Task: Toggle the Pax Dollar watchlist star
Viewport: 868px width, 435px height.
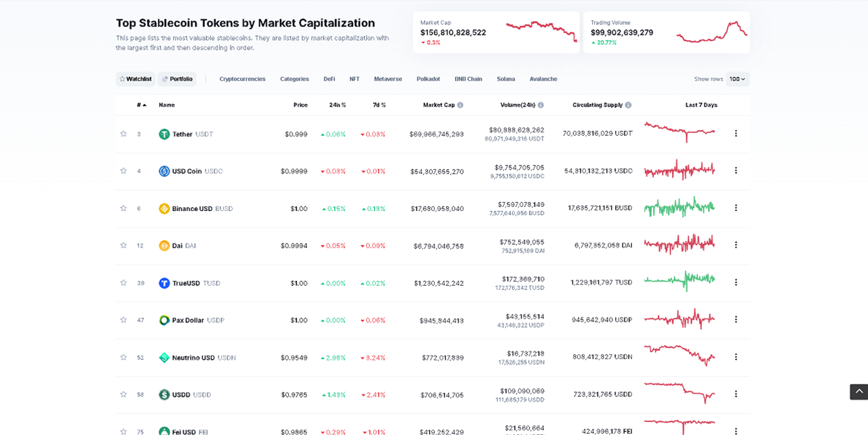Action: [x=123, y=320]
